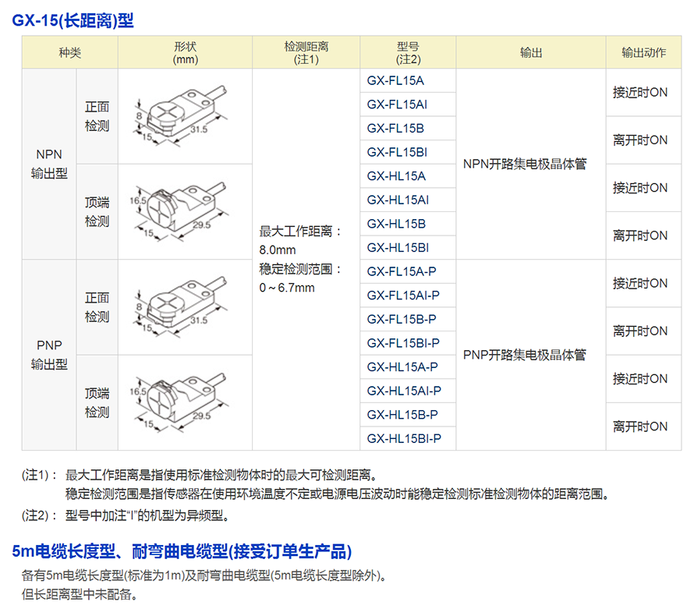This screenshot has height=616, width=694.
Task: Select model number GX-HL15A-P
Action: pos(402,366)
